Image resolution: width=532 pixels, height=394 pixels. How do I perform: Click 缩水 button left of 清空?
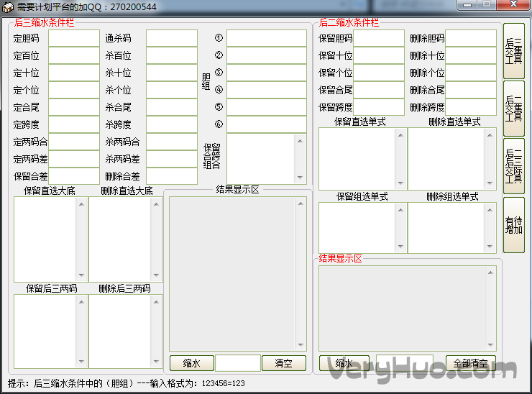tap(191, 363)
